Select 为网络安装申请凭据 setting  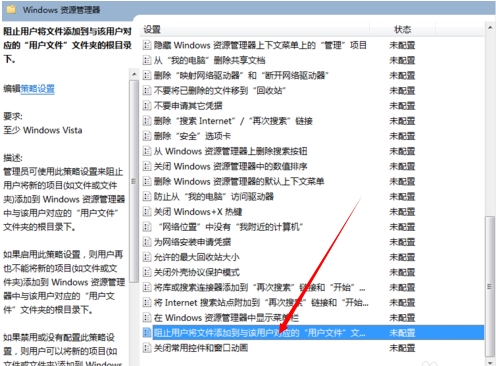point(192,242)
